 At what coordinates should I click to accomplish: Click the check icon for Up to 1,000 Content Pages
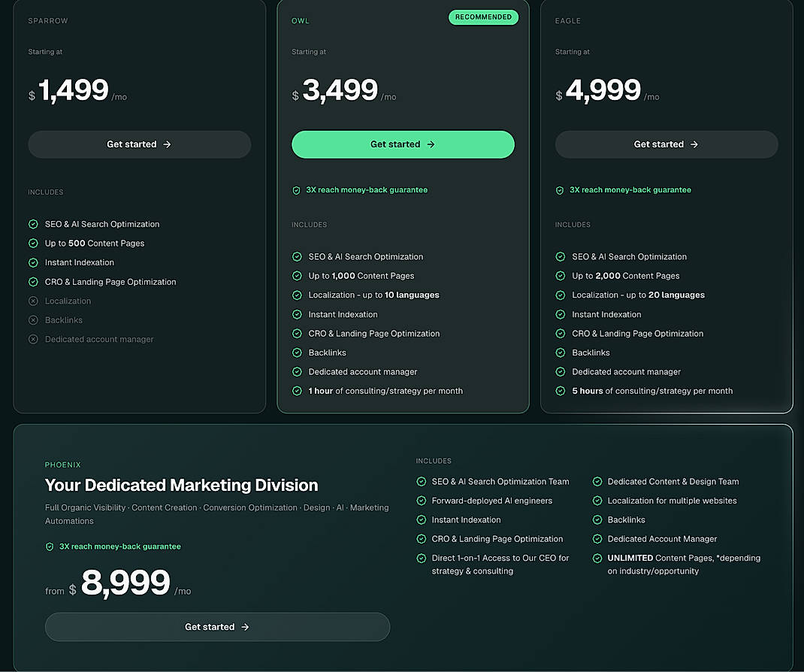[x=297, y=276]
